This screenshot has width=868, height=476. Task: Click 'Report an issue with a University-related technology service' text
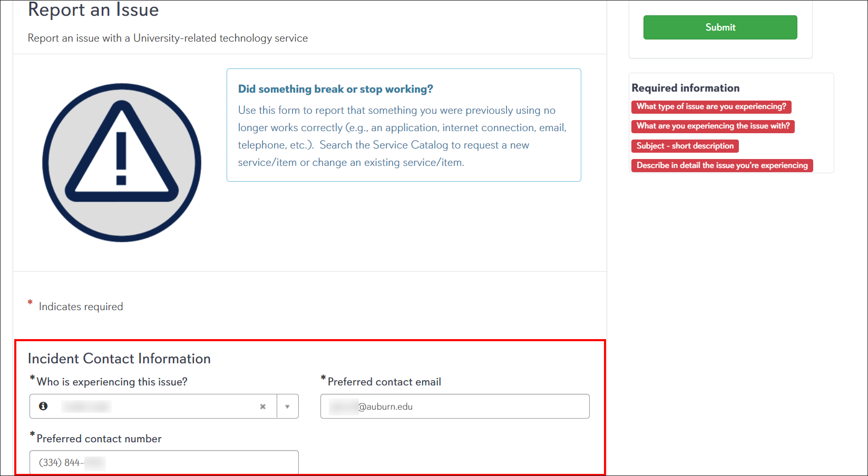click(168, 38)
